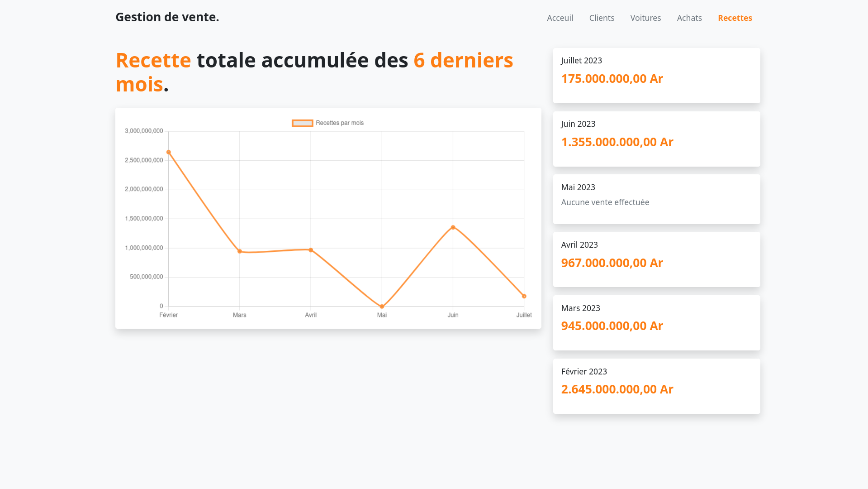Select the active Recettes nav link
This screenshot has height=489, width=868.
click(x=735, y=18)
